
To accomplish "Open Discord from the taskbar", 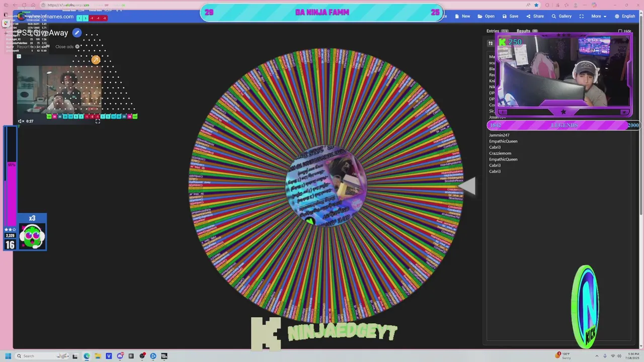I will point(120,356).
